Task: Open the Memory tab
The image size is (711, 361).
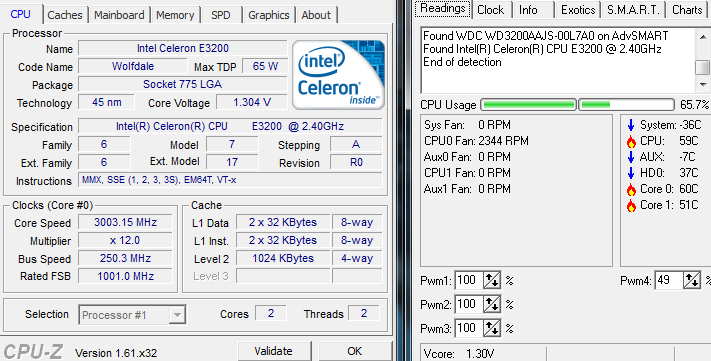Action: [x=175, y=15]
